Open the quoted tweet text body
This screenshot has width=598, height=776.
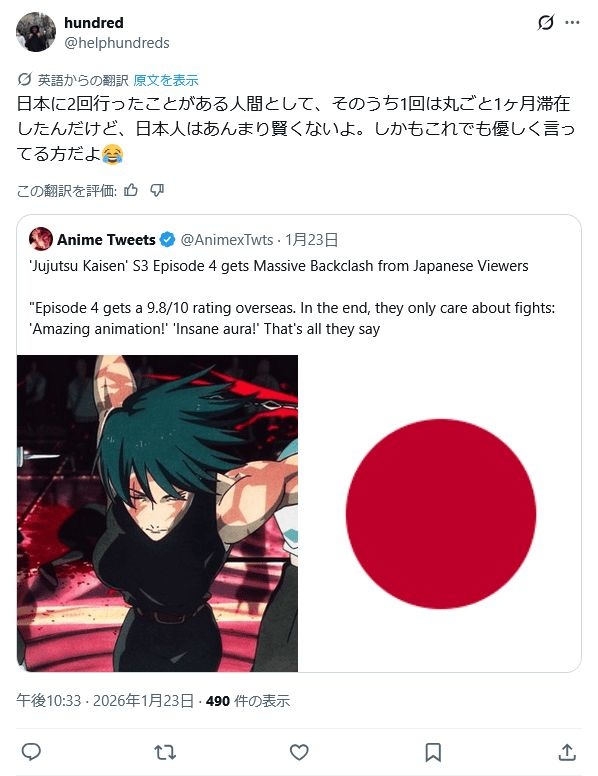pos(292,297)
